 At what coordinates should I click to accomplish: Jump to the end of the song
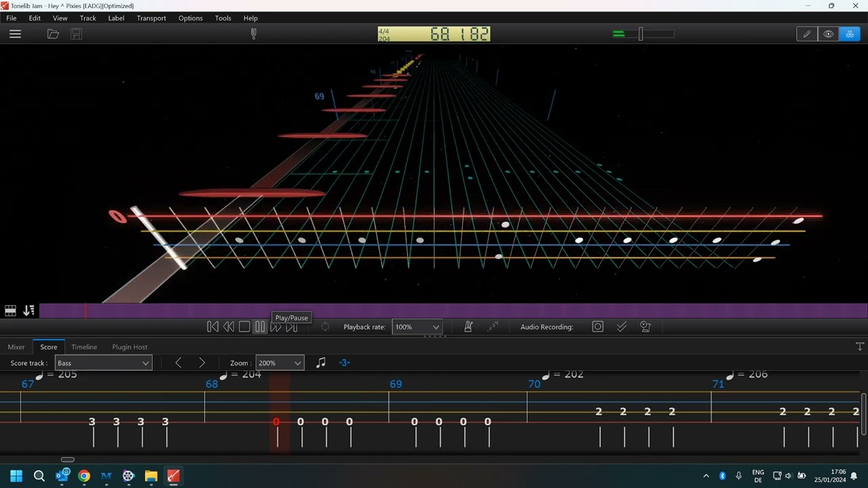coord(292,327)
